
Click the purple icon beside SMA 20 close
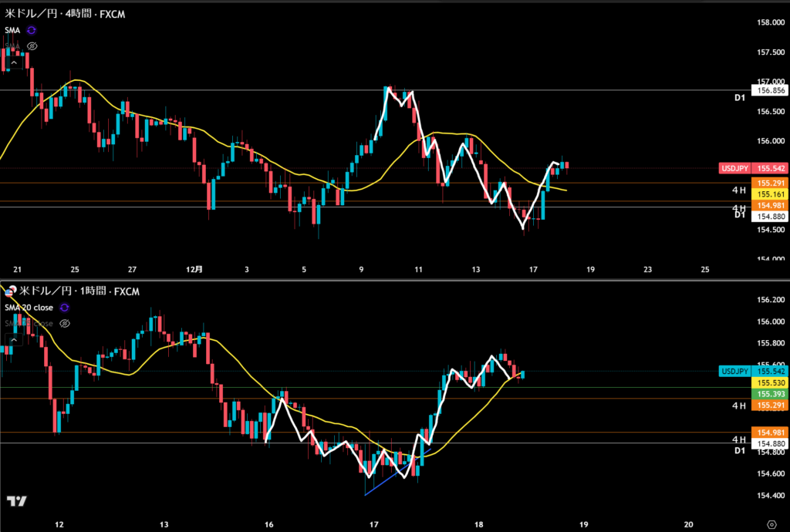pyautogui.click(x=64, y=308)
